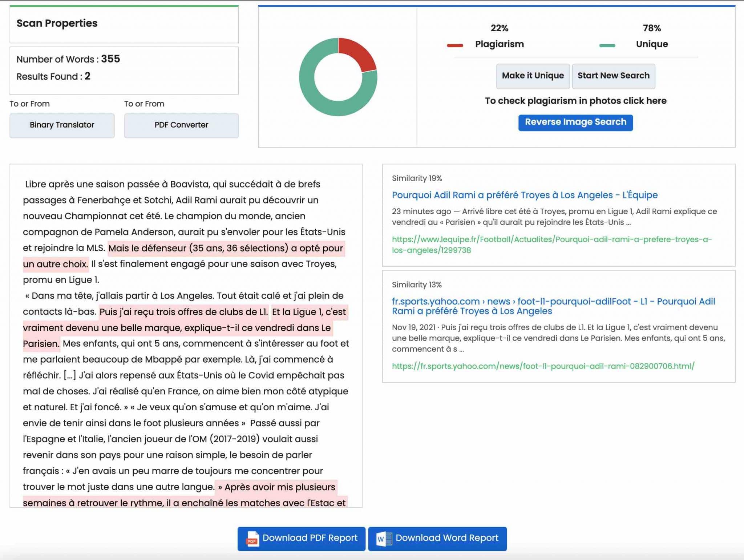Click the '22%' plagiarism value
744x560 pixels.
499,28
